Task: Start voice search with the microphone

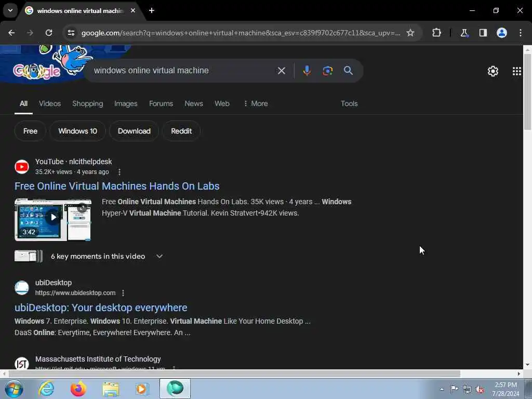Action: coord(307,71)
